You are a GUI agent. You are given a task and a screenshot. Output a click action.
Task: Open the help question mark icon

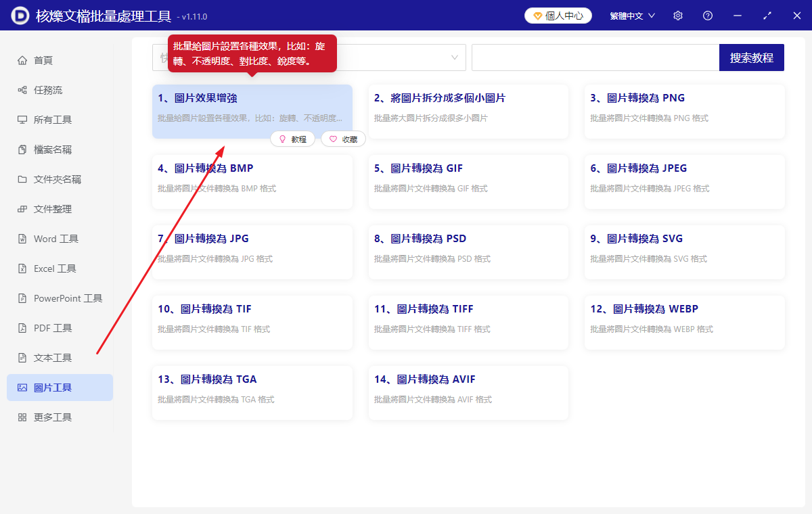coord(707,15)
